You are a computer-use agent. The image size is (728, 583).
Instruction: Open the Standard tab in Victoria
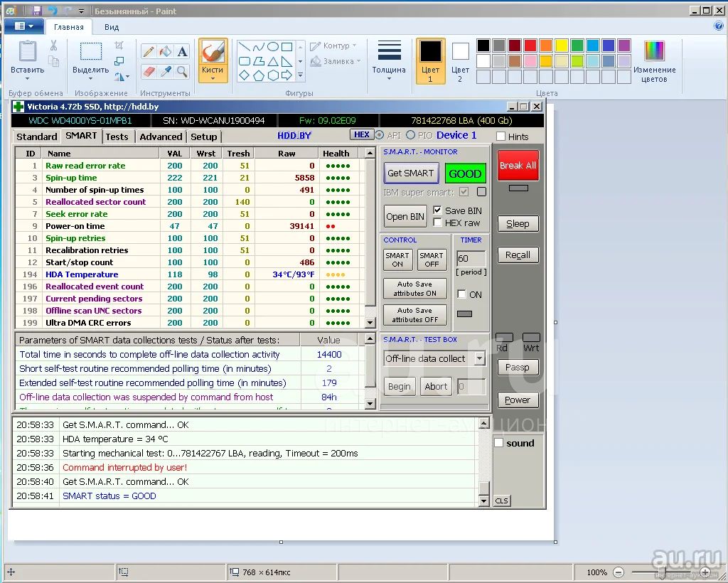coord(37,137)
